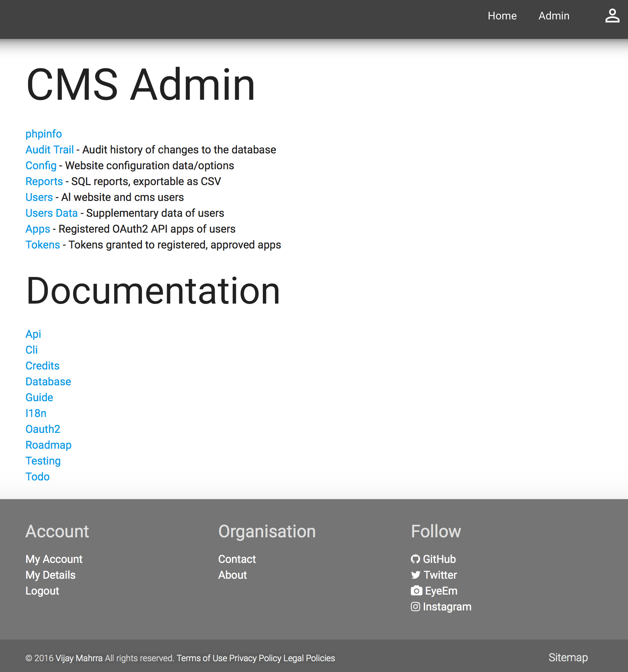Open Terms of Use
The image size is (628, 672).
(202, 658)
